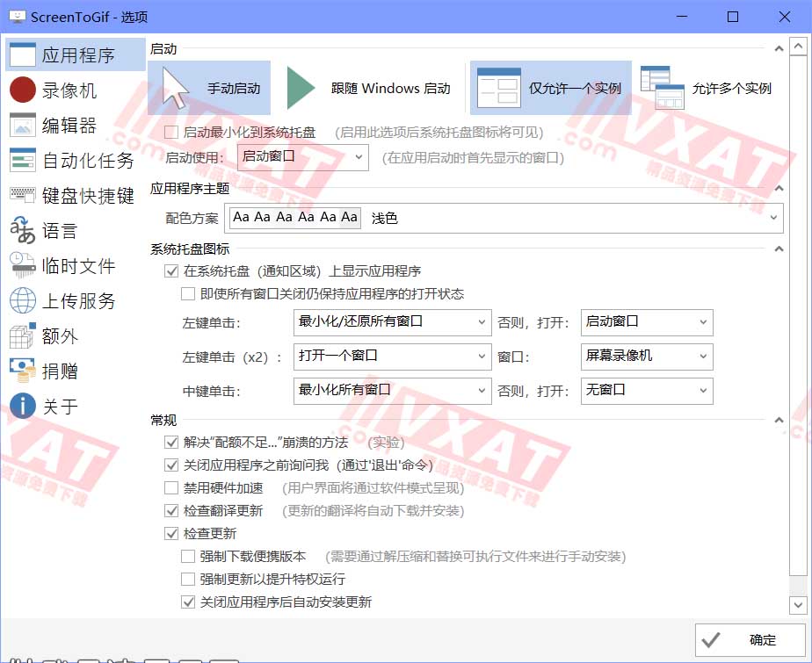
Task: Open 中键单击 否则打开 无窗口 dropdown
Action: tap(647, 391)
